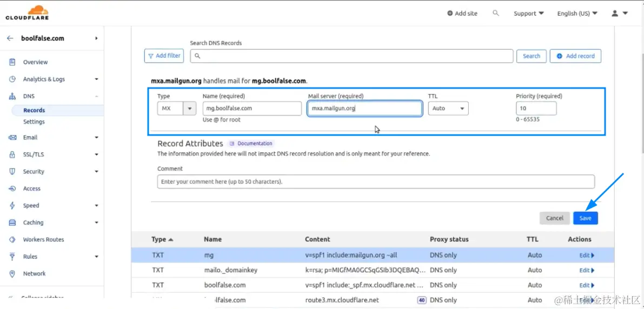Expand the Security menu arrow
The image size is (644, 309).
(96, 172)
